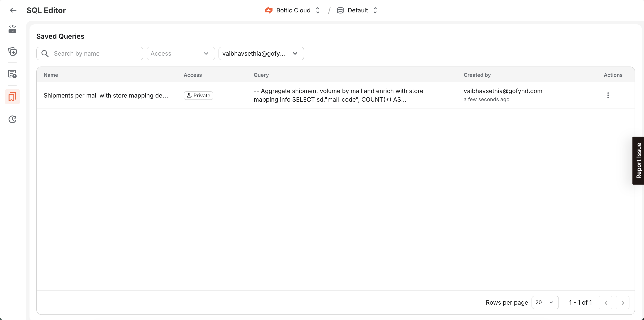
Task: Click the database icon next to Default
Action: pyautogui.click(x=340, y=10)
